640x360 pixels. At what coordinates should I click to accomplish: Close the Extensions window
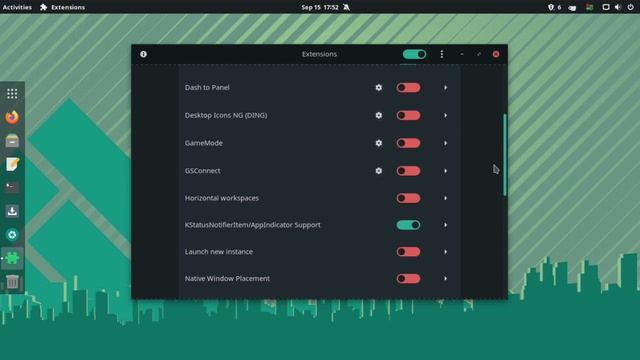point(496,54)
